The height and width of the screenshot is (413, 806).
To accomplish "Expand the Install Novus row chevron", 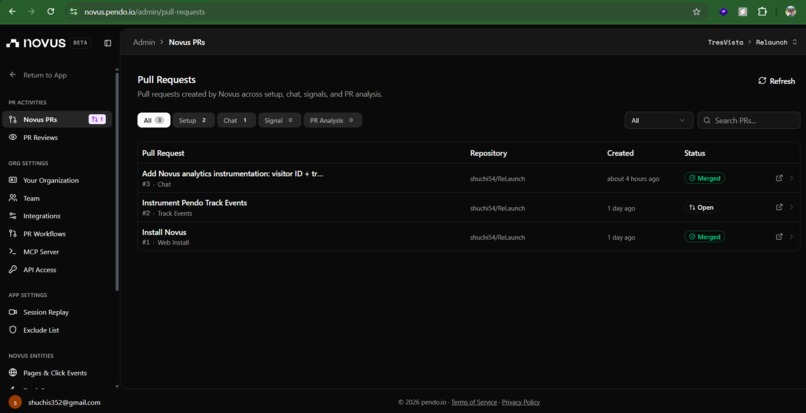I will coord(791,237).
